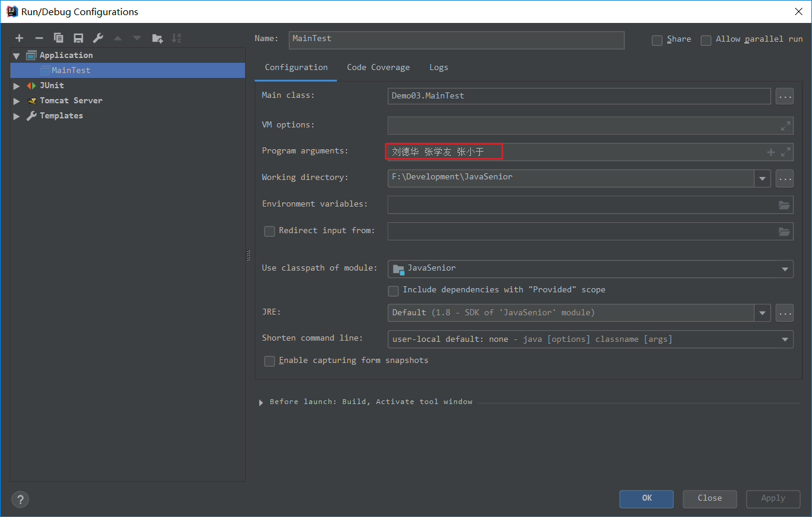Add a new run configuration
Image resolution: width=812 pixels, height=517 pixels.
[19, 38]
